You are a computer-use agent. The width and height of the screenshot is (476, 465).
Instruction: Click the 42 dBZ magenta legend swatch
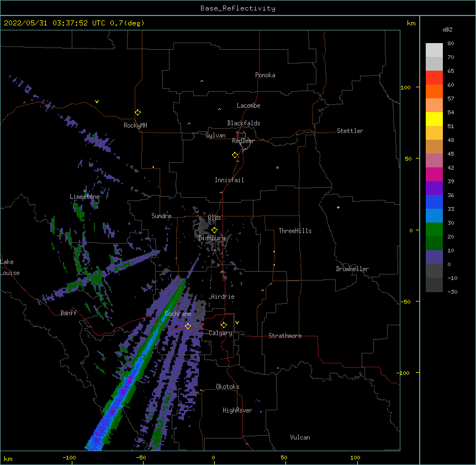click(434, 174)
